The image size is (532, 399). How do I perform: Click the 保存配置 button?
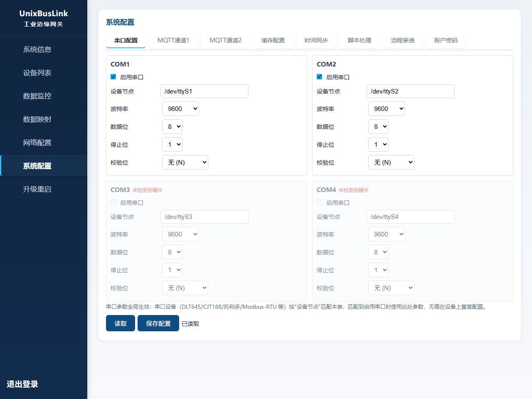pos(158,323)
